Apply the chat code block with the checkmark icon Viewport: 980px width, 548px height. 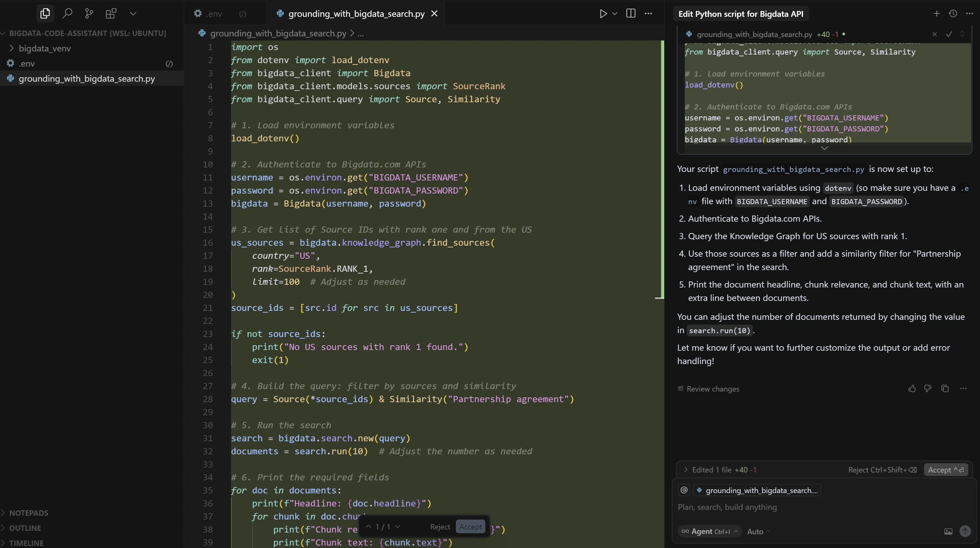pos(949,34)
